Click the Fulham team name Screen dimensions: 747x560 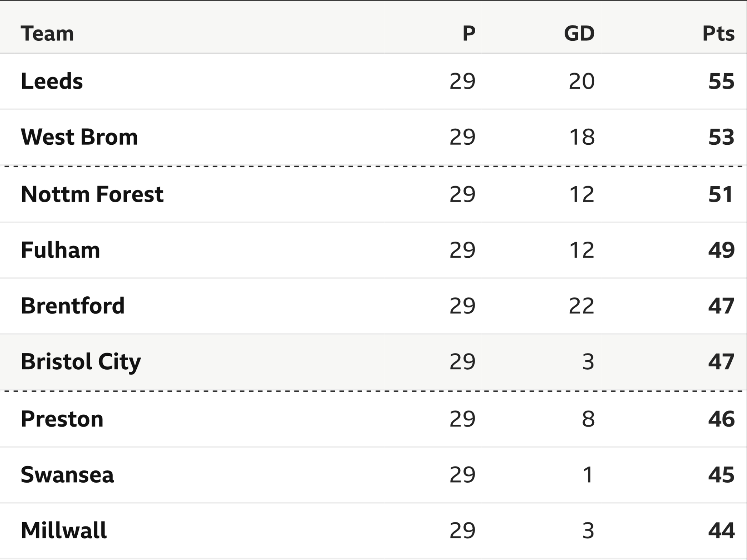point(60,250)
